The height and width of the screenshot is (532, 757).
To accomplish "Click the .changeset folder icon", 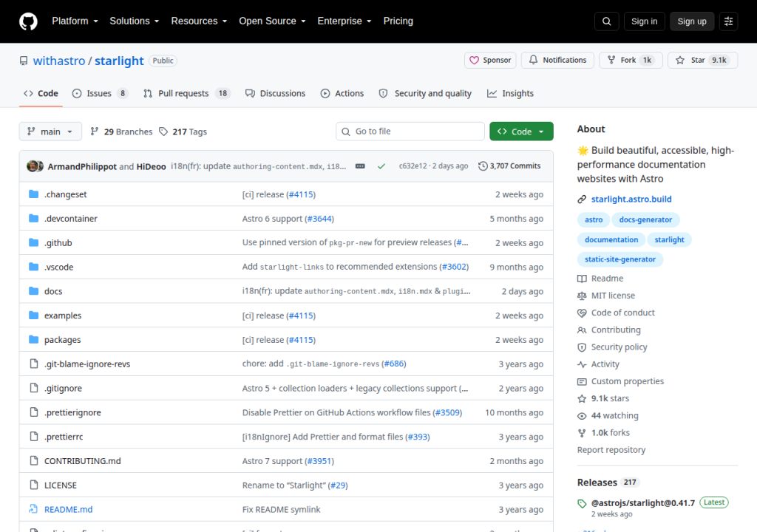I will point(34,194).
